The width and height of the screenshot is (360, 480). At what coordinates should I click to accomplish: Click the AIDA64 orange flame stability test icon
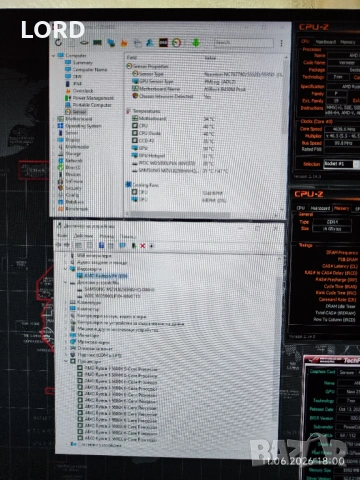(124, 43)
